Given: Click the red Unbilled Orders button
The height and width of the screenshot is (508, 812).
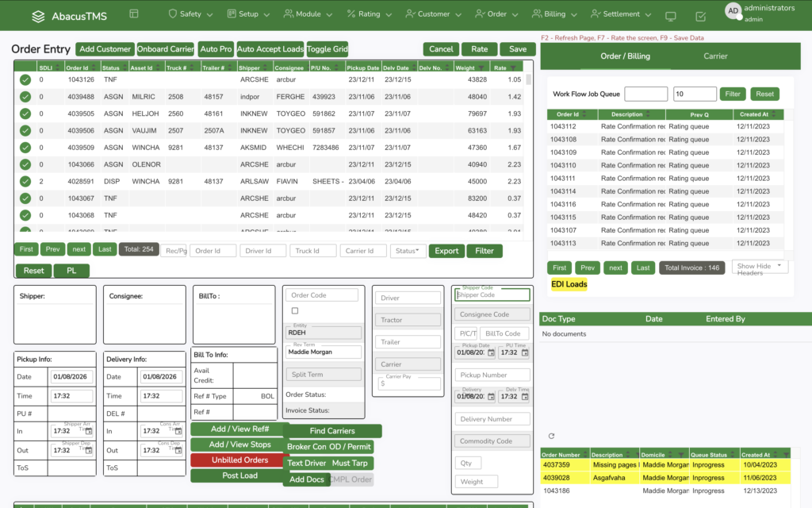Looking at the screenshot, I should pos(239,460).
